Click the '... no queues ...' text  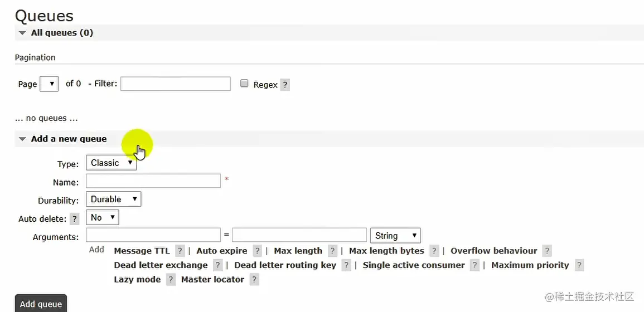tap(46, 118)
